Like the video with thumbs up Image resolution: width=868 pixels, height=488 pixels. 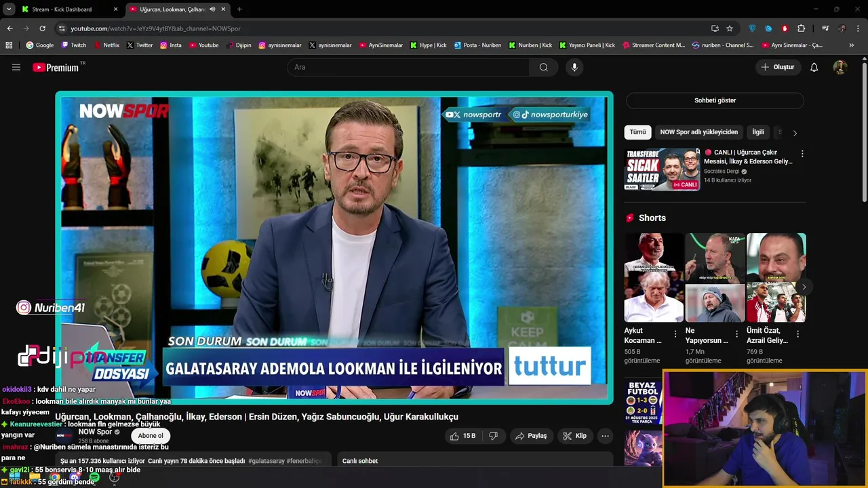click(464, 436)
